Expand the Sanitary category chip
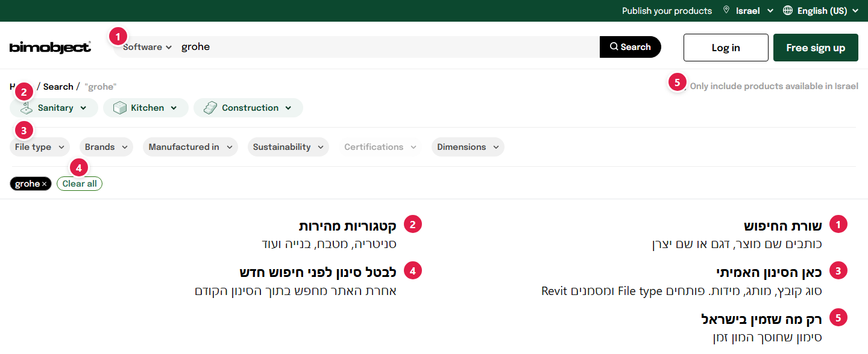The width and height of the screenshot is (868, 354). tap(54, 108)
